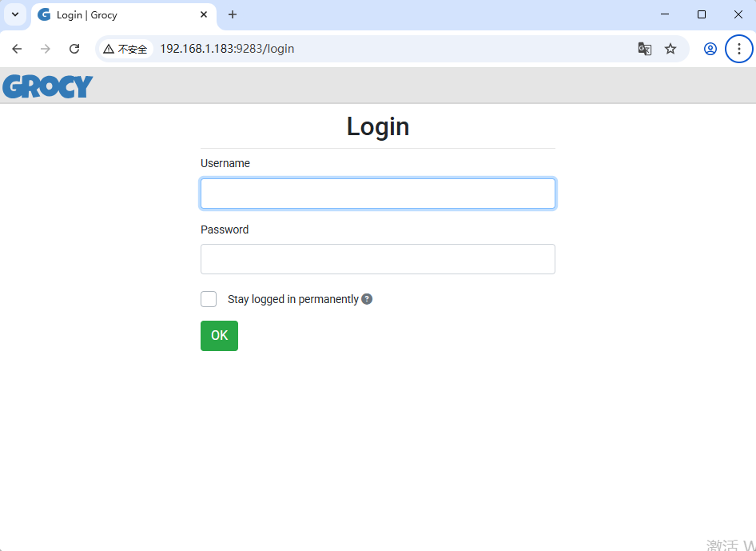
Task: Open the Chrome profile icon
Action: [710, 49]
